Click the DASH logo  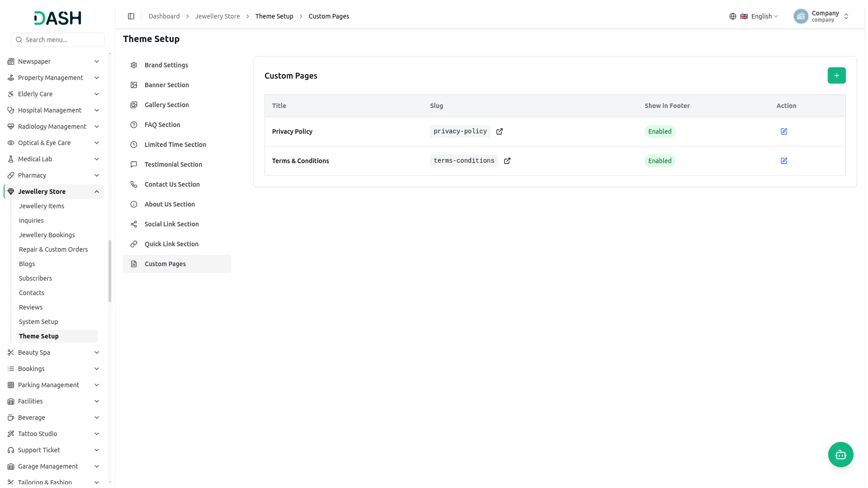58,18
